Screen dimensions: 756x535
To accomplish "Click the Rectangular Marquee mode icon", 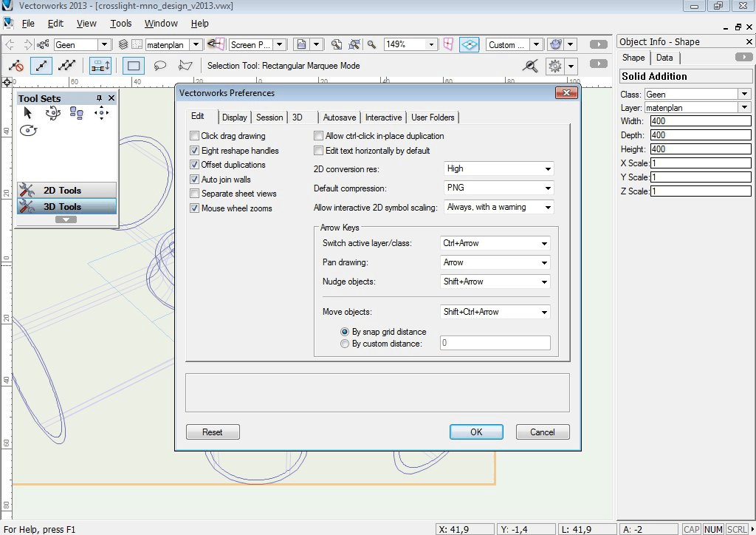I will (x=134, y=66).
